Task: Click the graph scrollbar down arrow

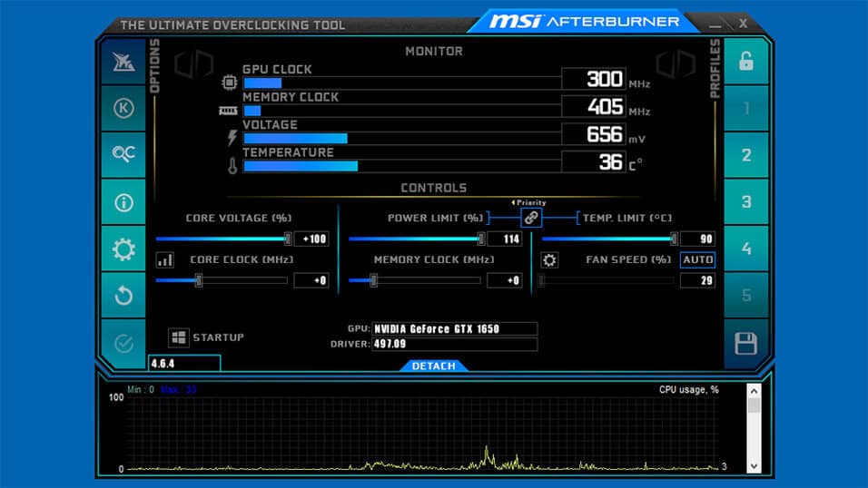Action: click(754, 465)
